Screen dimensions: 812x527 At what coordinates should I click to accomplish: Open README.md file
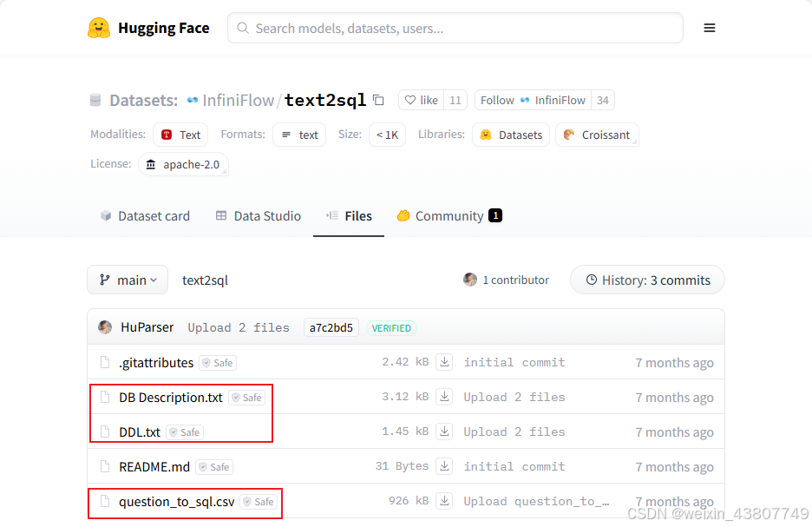pos(154,467)
